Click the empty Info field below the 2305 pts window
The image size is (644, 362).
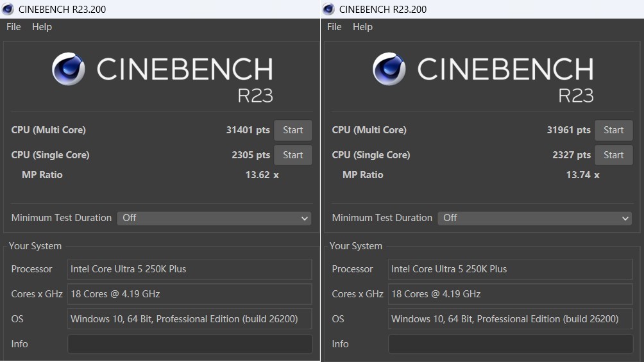190,344
